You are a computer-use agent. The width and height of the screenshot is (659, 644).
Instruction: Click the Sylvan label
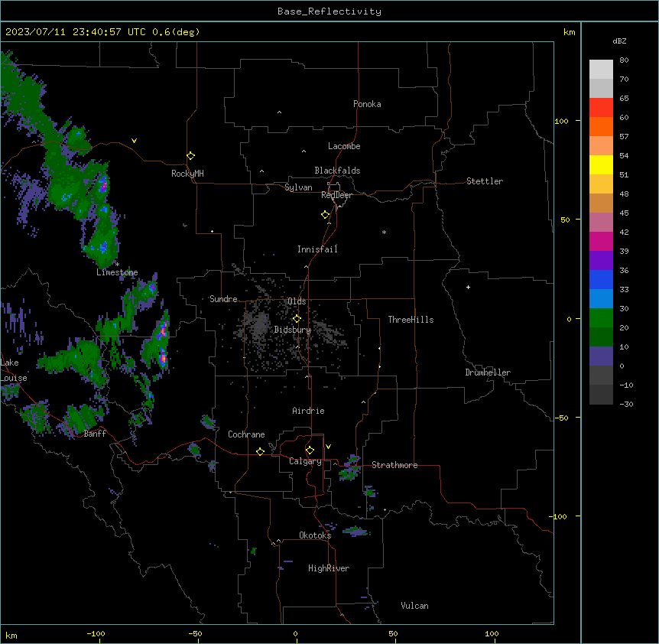click(298, 187)
